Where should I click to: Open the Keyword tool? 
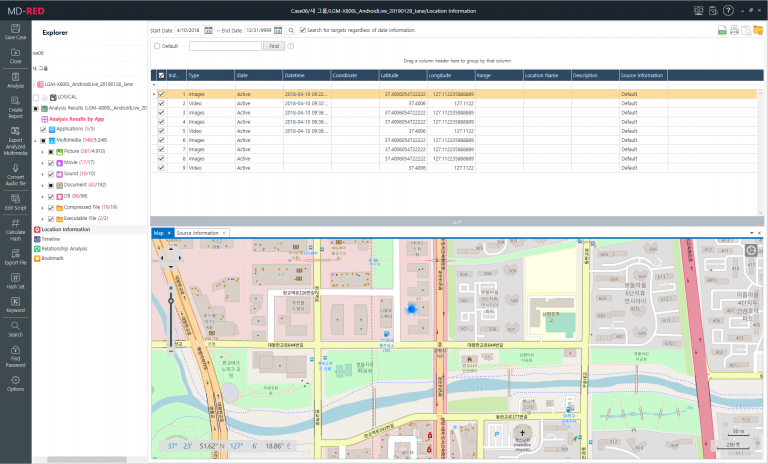(x=15, y=304)
